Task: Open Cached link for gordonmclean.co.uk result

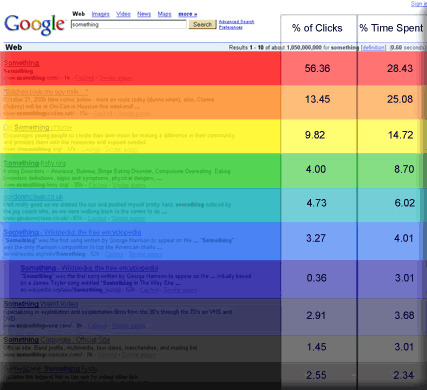Action: pyautogui.click(x=97, y=218)
